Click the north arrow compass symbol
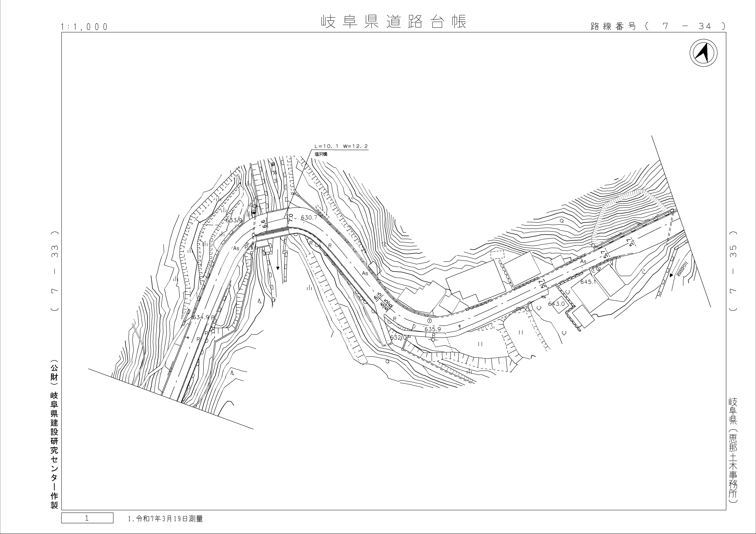Viewport: 756px width, 534px height. (x=703, y=53)
